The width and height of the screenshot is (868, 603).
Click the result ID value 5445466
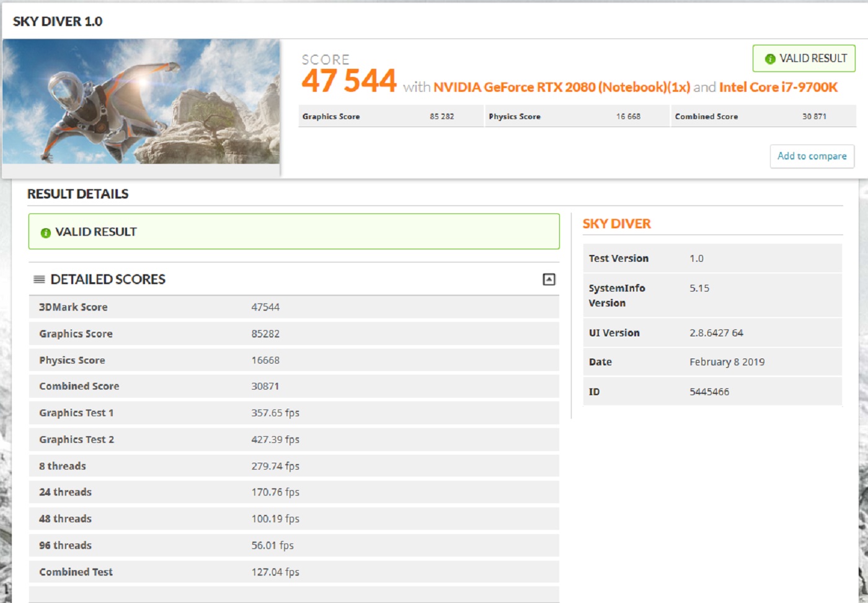pyautogui.click(x=709, y=392)
